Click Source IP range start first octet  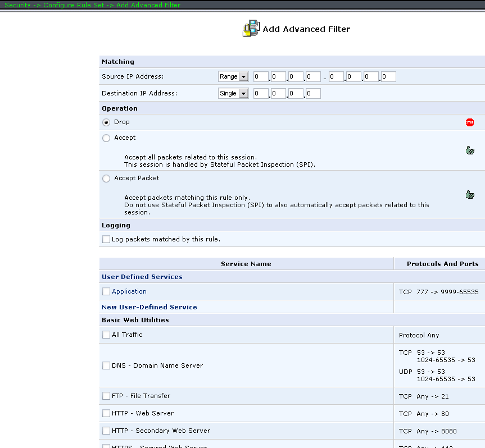[261, 76]
